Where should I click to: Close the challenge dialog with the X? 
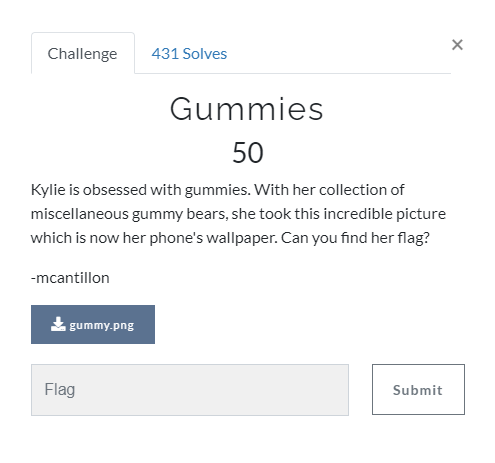pos(457,45)
